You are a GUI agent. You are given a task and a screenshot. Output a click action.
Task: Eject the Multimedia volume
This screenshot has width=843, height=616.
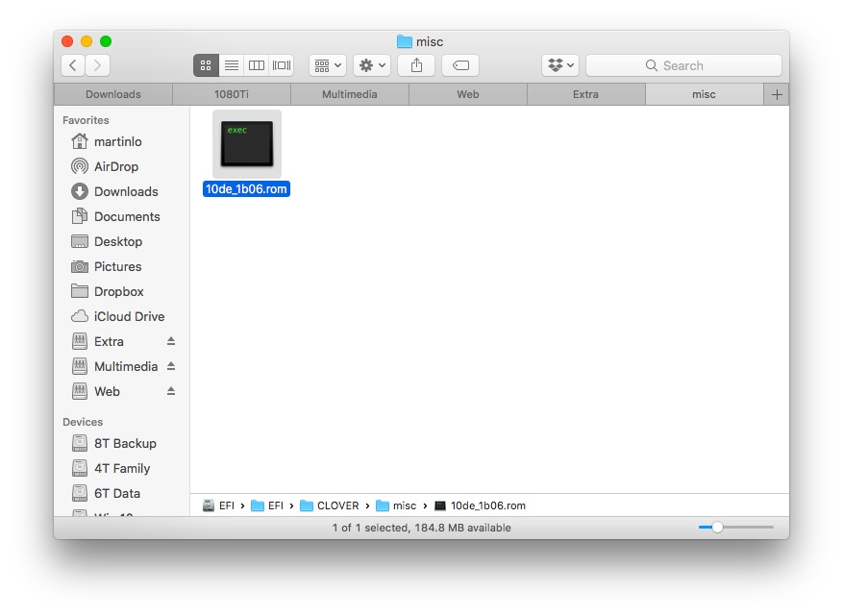[171, 366]
